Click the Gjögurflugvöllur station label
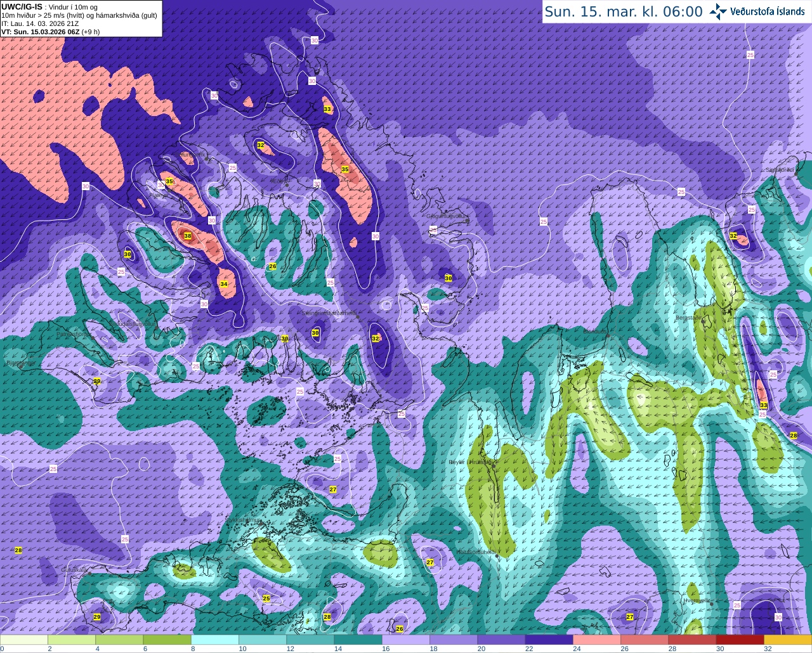This screenshot has height=653, width=812. 447,216
